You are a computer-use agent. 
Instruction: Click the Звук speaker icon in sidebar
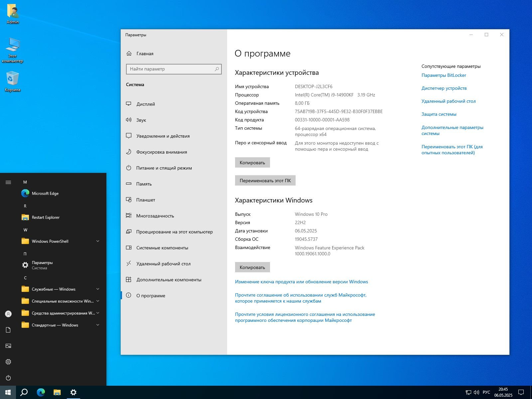coord(129,120)
